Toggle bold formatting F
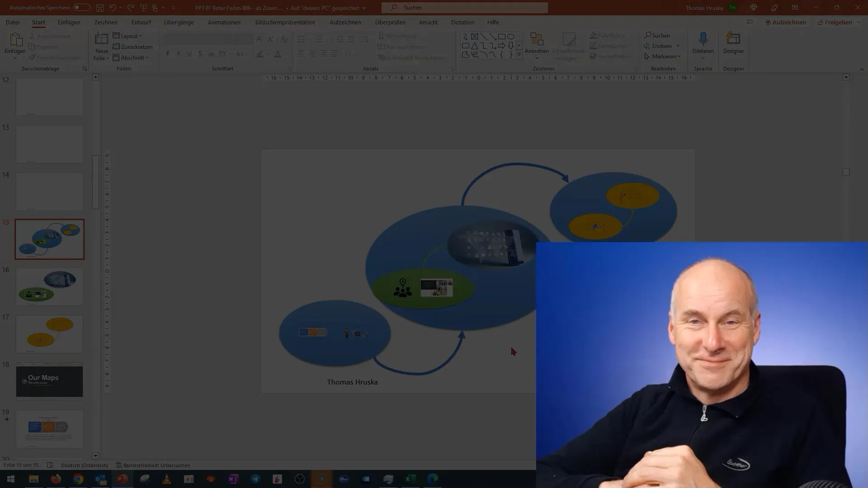The width and height of the screenshot is (868, 488). [x=168, y=54]
